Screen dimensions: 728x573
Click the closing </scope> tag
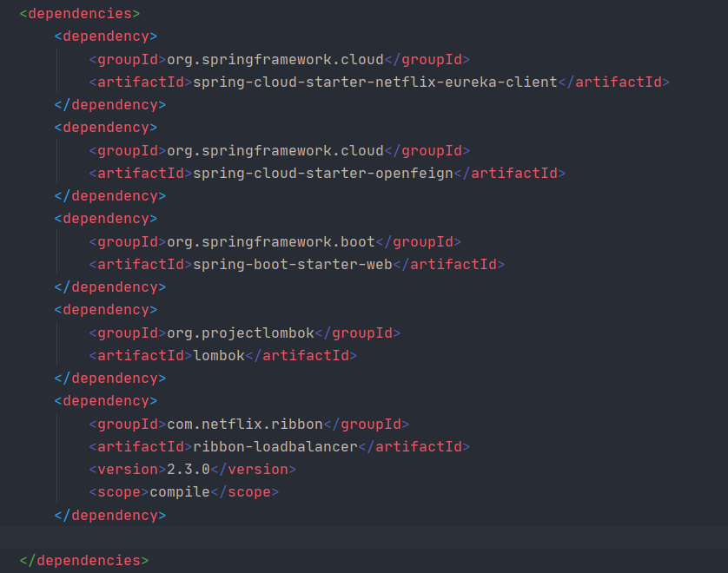[x=245, y=492]
